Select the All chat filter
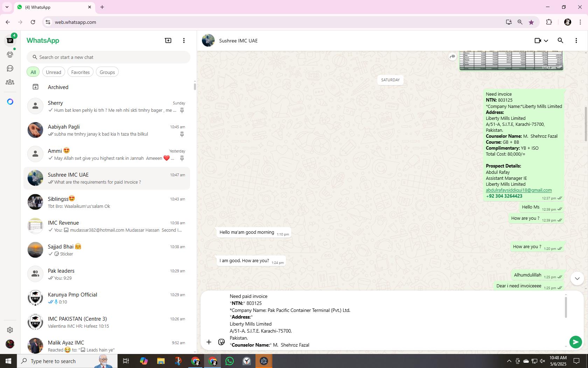Viewport: 588px width, 368px height. click(33, 72)
